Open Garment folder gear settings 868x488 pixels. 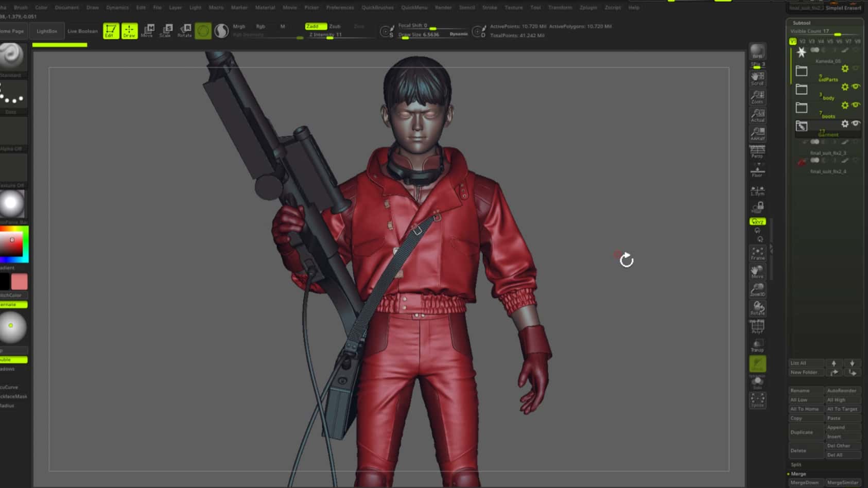click(x=845, y=124)
